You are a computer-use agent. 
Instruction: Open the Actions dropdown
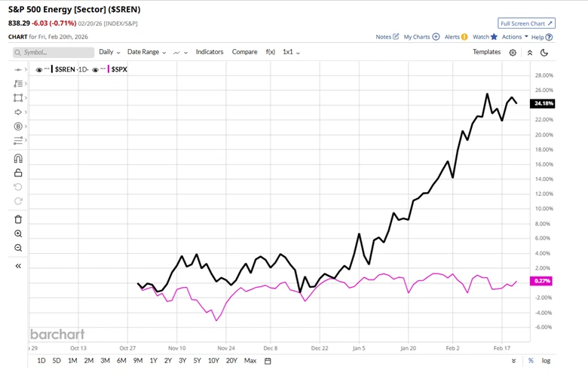pos(515,37)
